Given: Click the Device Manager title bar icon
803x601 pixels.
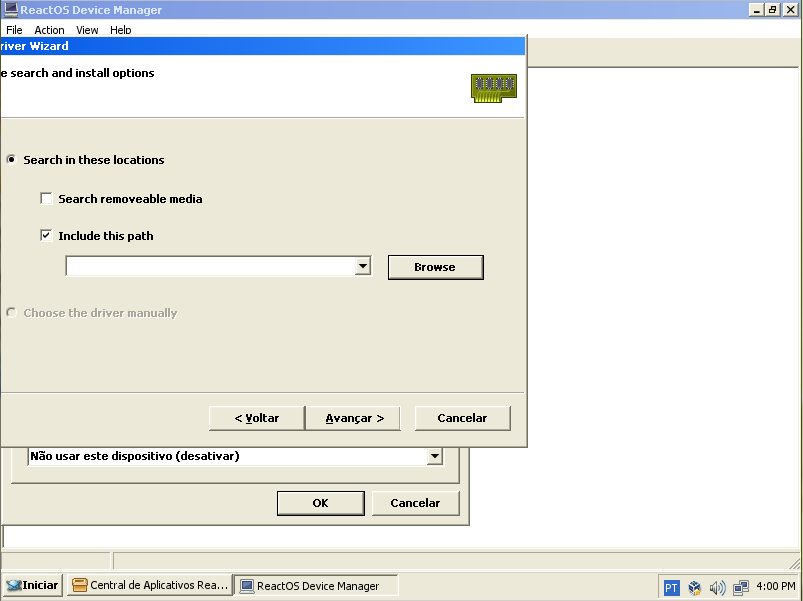Looking at the screenshot, I should [x=11, y=10].
